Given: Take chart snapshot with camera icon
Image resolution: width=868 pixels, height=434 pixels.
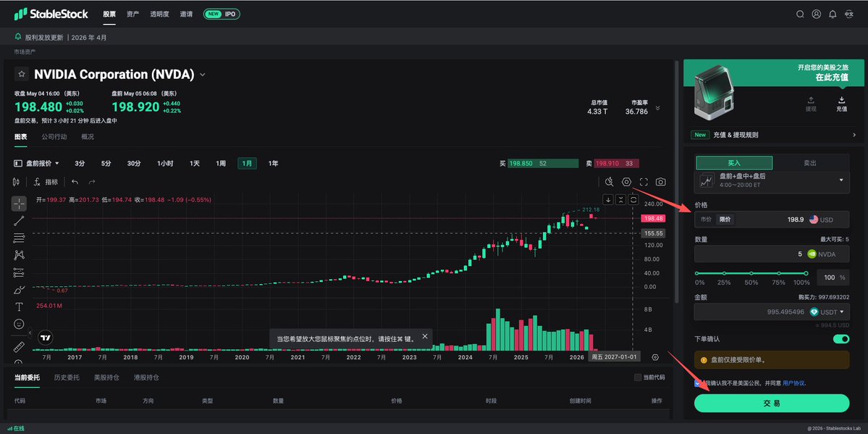Looking at the screenshot, I should [661, 182].
